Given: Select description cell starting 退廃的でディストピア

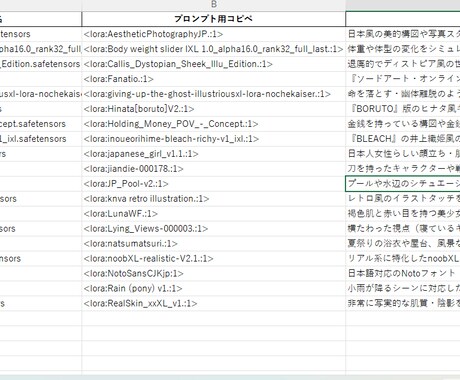Looking at the screenshot, I should (403, 64).
